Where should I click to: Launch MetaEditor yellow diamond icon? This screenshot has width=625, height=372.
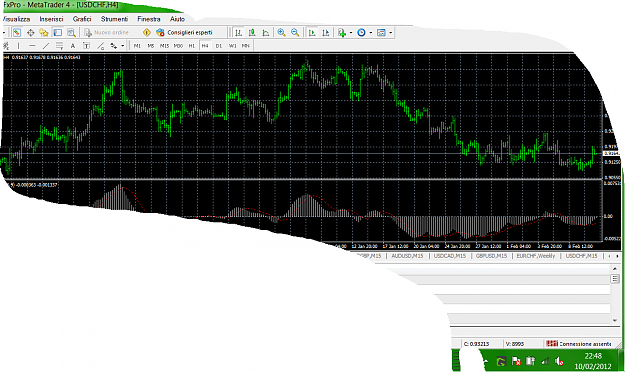click(x=147, y=33)
